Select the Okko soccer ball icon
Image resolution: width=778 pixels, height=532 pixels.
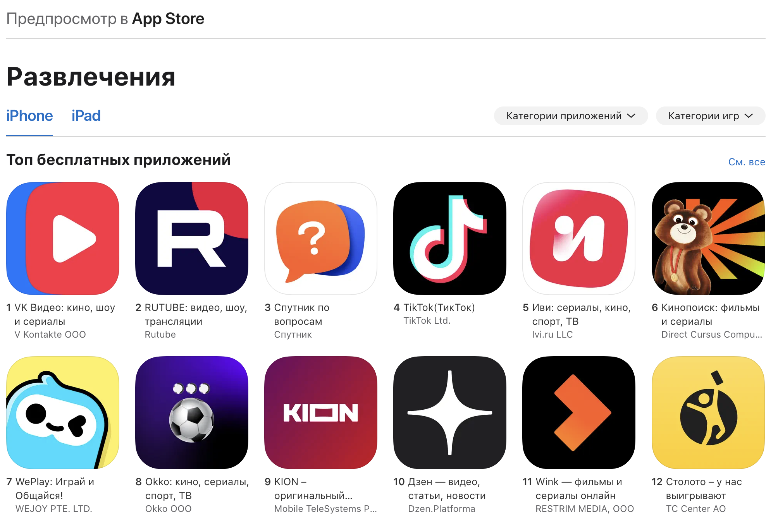(192, 413)
